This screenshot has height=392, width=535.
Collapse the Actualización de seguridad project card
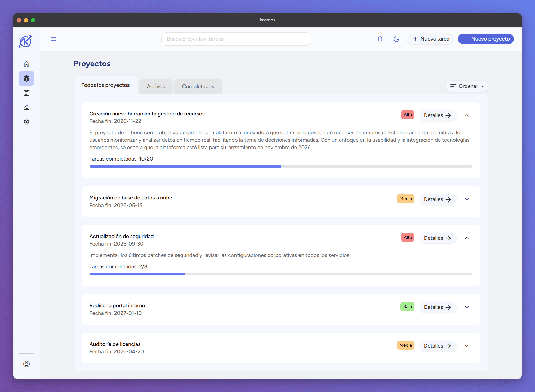click(x=467, y=238)
